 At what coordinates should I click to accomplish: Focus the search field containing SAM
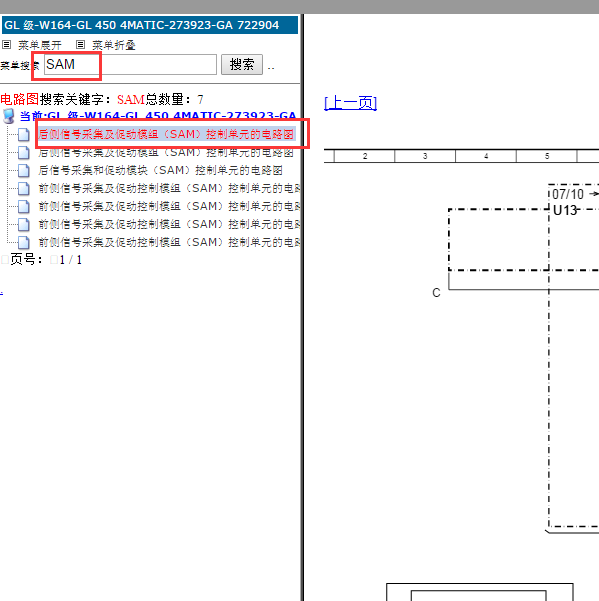tap(130, 64)
